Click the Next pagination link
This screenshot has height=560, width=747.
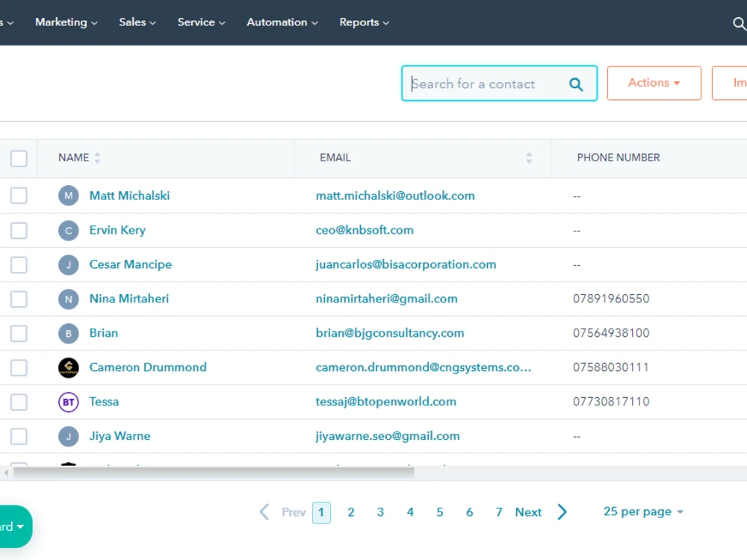pyautogui.click(x=528, y=512)
